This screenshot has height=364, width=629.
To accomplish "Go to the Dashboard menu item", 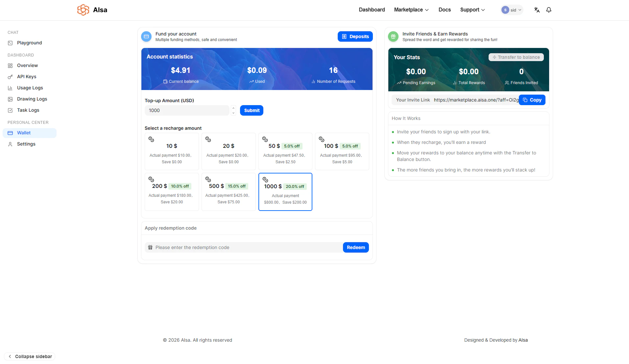I will pyautogui.click(x=372, y=10).
